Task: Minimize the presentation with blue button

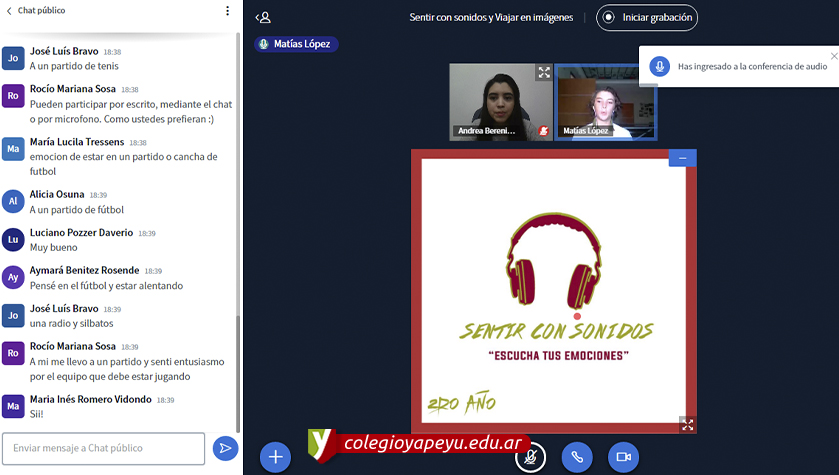Action: 683,158
